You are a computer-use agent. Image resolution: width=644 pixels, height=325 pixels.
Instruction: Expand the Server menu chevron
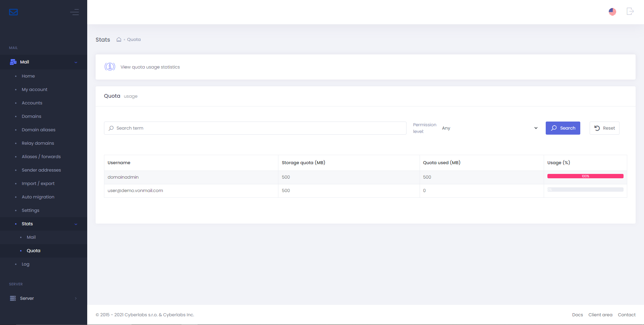click(76, 298)
